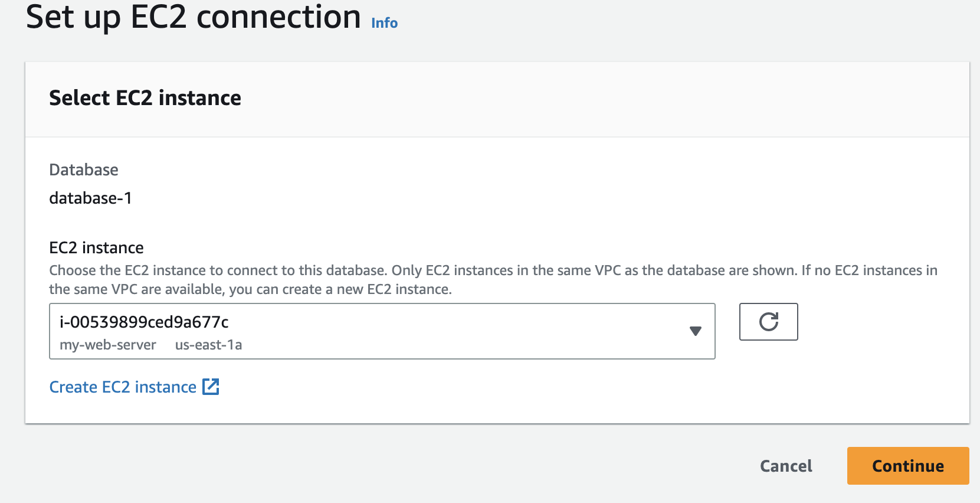Click the us-east-1a availability zone text
The image size is (980, 503).
(x=208, y=345)
